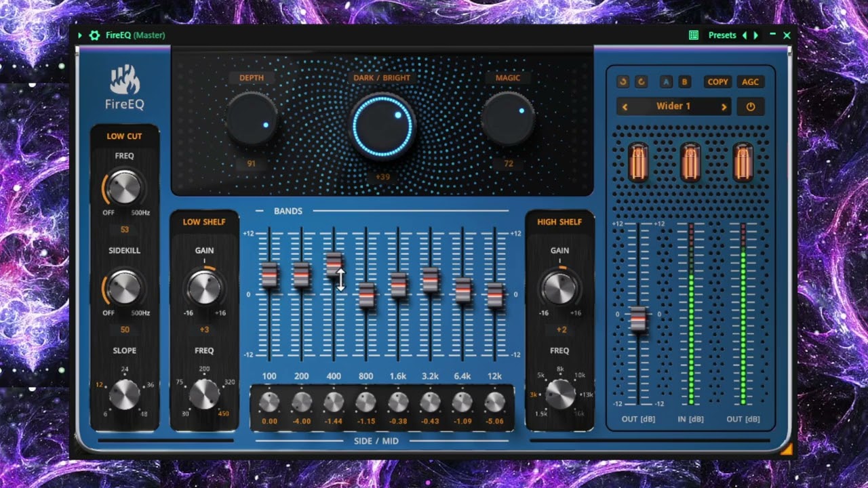The height and width of the screenshot is (488, 868).
Task: Click the undo arrow button
Action: (x=623, y=82)
